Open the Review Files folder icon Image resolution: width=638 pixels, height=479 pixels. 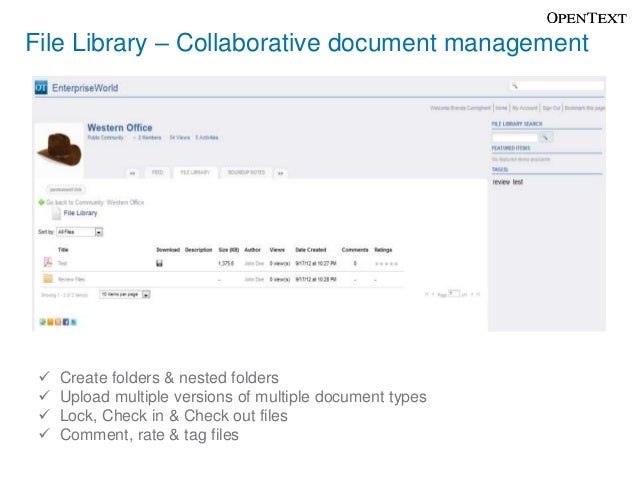pyautogui.click(x=48, y=279)
